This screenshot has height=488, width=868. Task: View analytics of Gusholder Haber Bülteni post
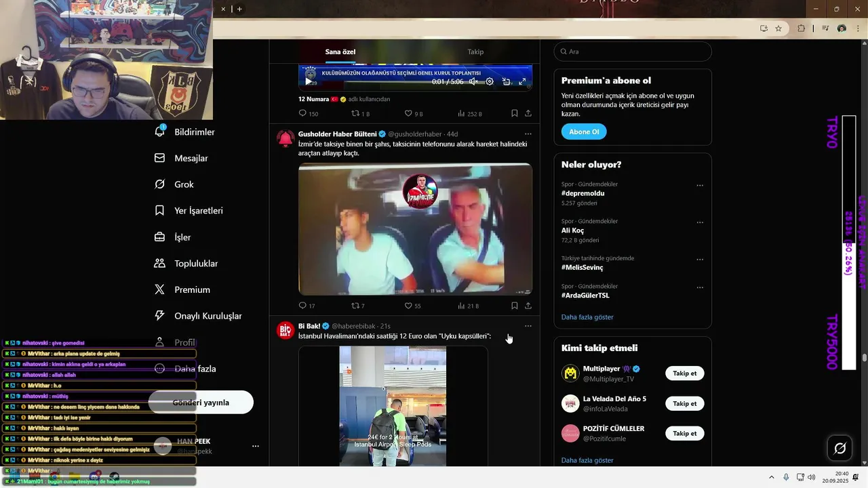click(x=468, y=306)
